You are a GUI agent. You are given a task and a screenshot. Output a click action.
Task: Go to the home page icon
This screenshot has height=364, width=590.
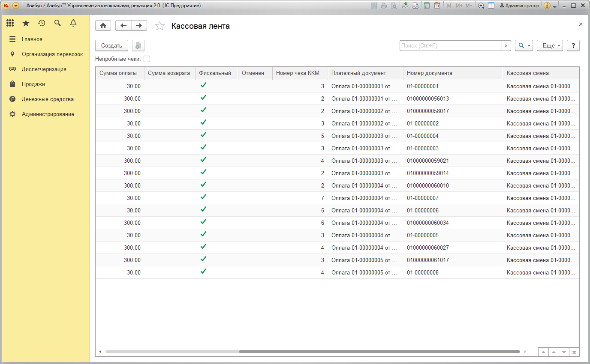pyautogui.click(x=103, y=26)
